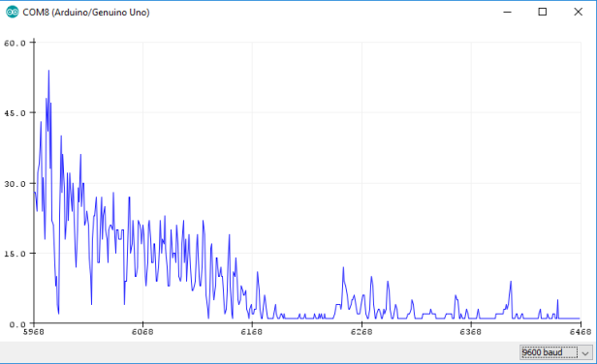This screenshot has height=364, width=597.
Task: Click the 60.0 y-axis label
Action: [x=15, y=43]
